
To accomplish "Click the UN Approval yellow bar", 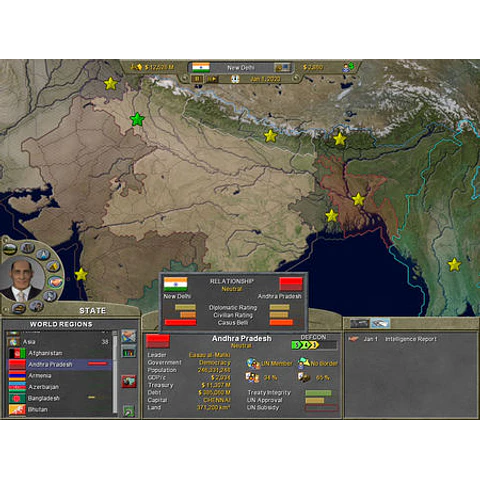I will (315, 400).
